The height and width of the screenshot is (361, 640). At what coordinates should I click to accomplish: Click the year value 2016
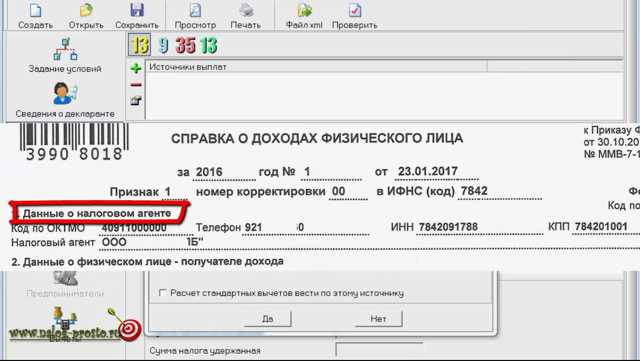[x=209, y=172]
